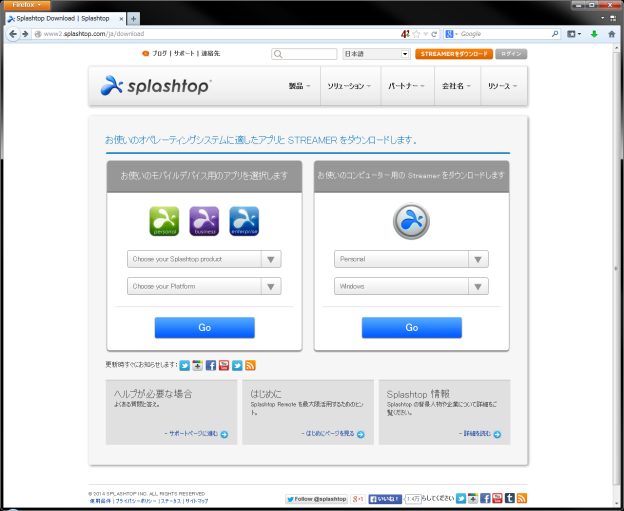The height and width of the screenshot is (511, 624).
Task: Click the orange STREAMERをダウンロード button
Action: pyautogui.click(x=454, y=54)
